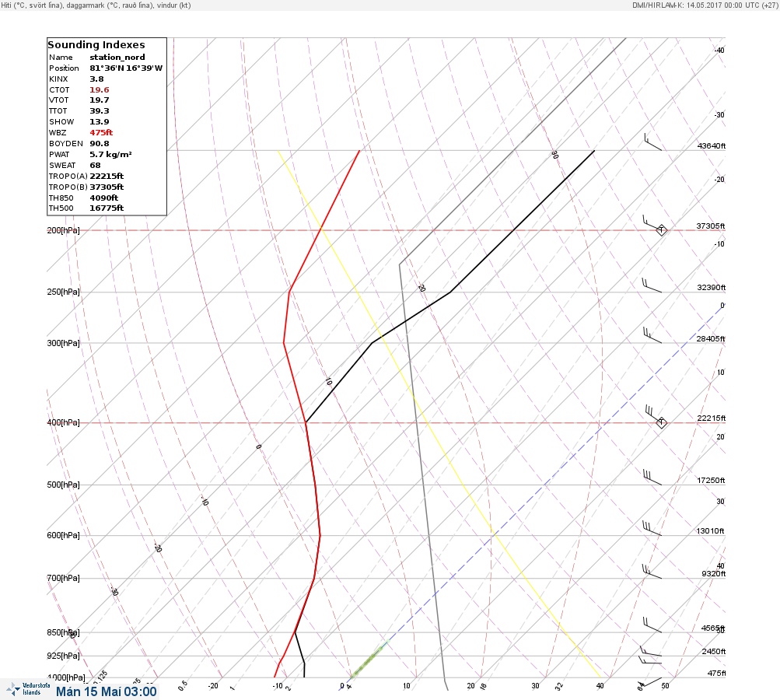Click the SWEAT value 68

tap(95, 165)
